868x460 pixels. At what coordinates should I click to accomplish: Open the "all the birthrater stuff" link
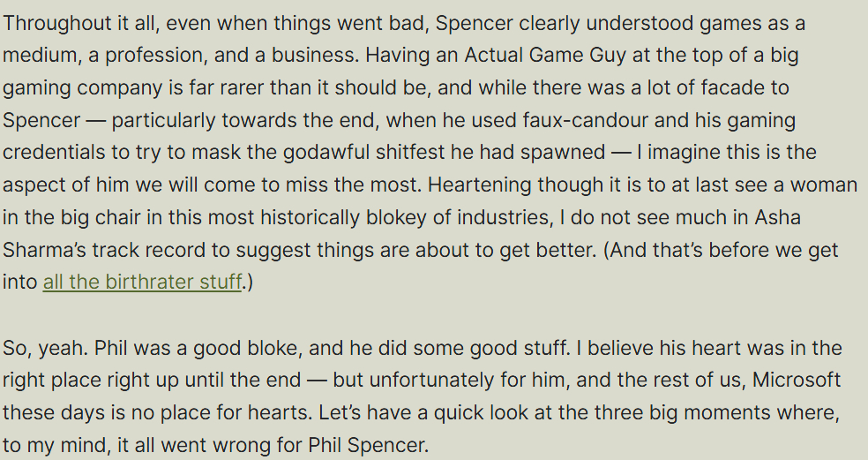point(142,283)
